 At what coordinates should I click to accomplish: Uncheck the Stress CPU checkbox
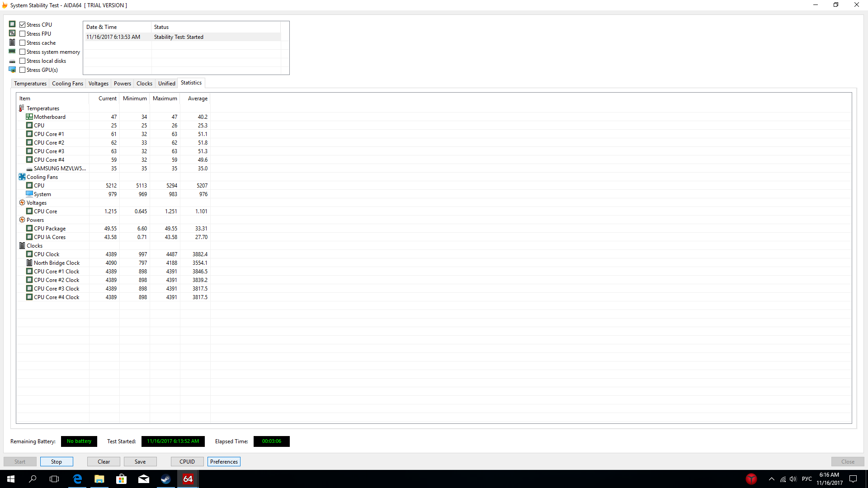(x=22, y=25)
